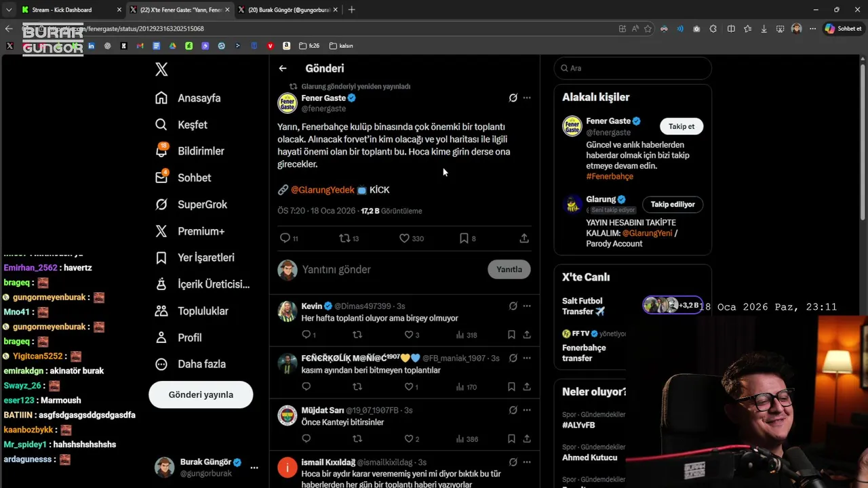Open browser downloads panel
Viewport: 868px width, 488px height.
pos(764,28)
